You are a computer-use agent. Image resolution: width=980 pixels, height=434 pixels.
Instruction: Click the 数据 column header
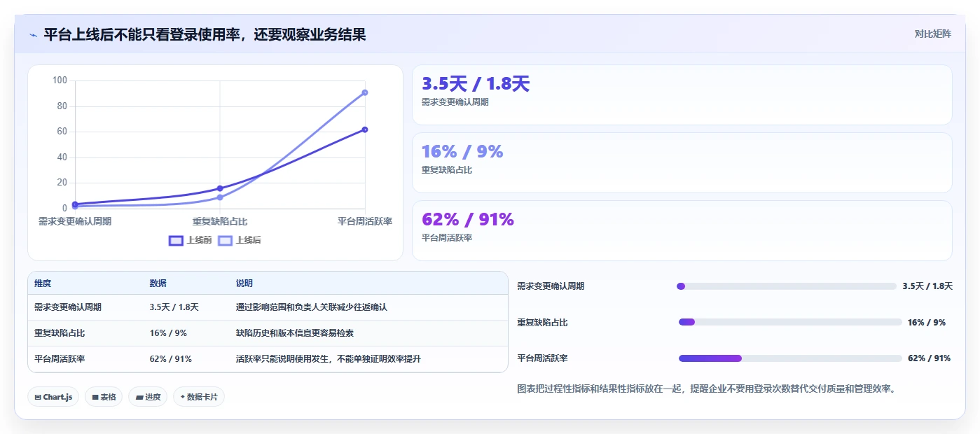click(x=158, y=283)
